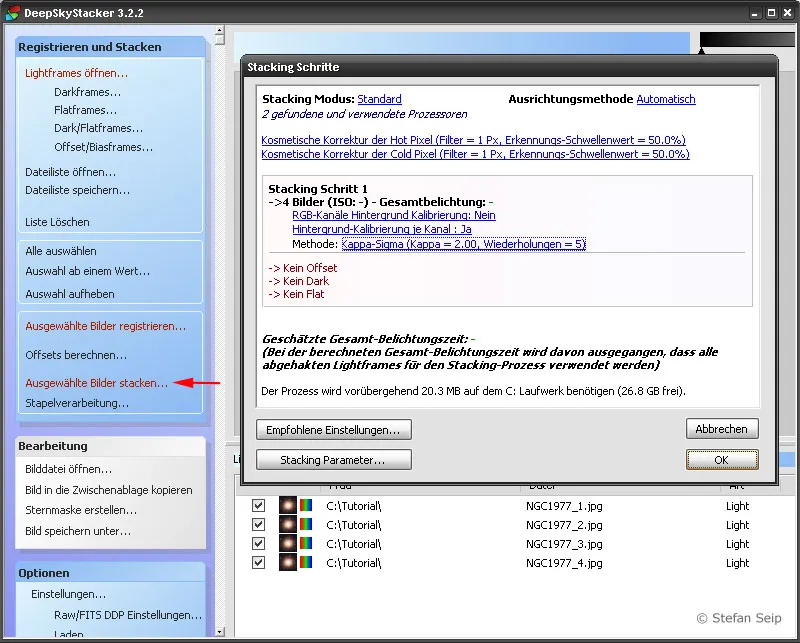Screen dimensions: 800x643
Task: Click Offsets berechnen in sidebar
Action: coord(76,355)
